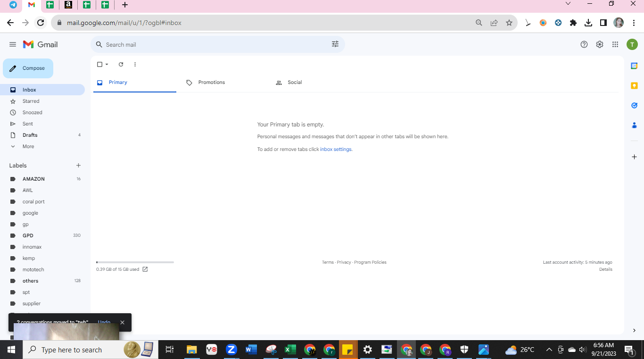The image size is (644, 359).
Task: Open the AMAZON label
Action: coord(42,179)
